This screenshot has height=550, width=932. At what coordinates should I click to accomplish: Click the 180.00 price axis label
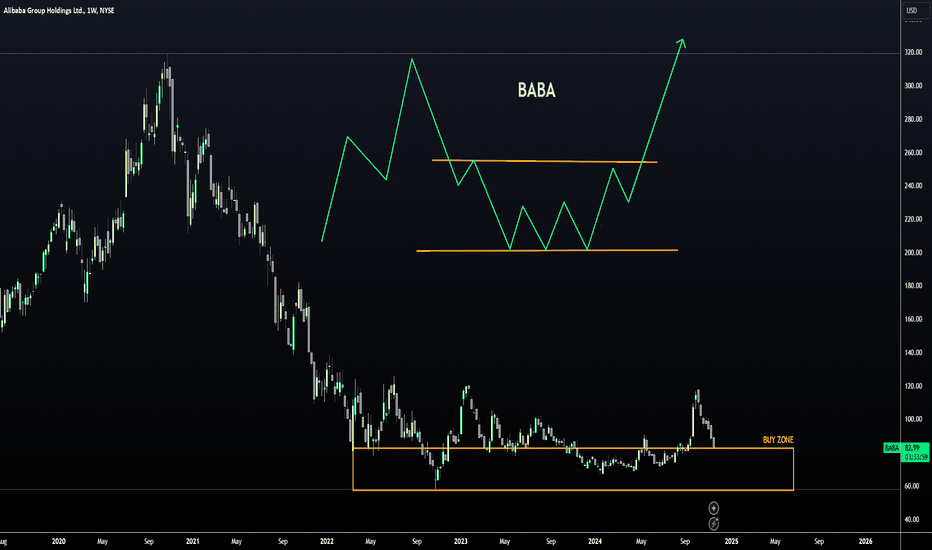click(x=913, y=285)
